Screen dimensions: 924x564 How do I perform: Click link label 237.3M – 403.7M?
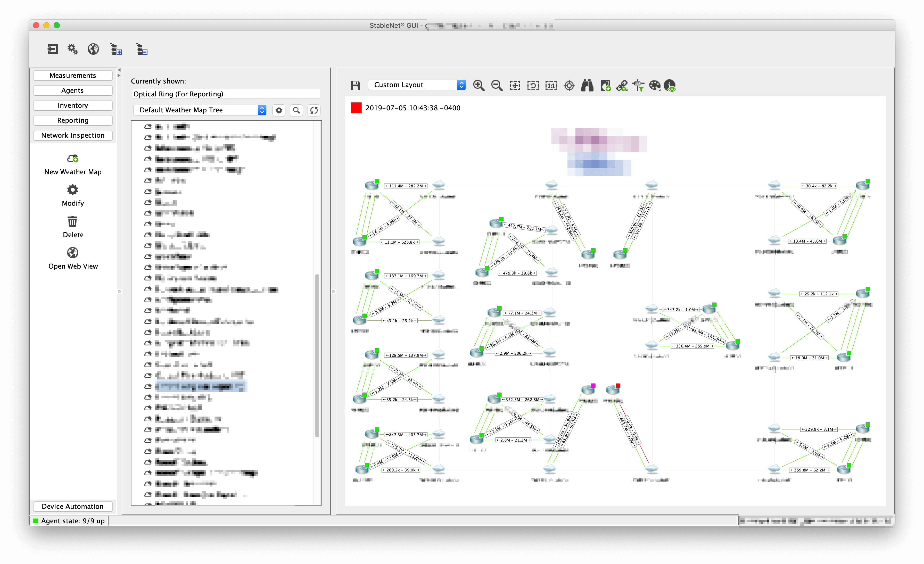click(406, 435)
